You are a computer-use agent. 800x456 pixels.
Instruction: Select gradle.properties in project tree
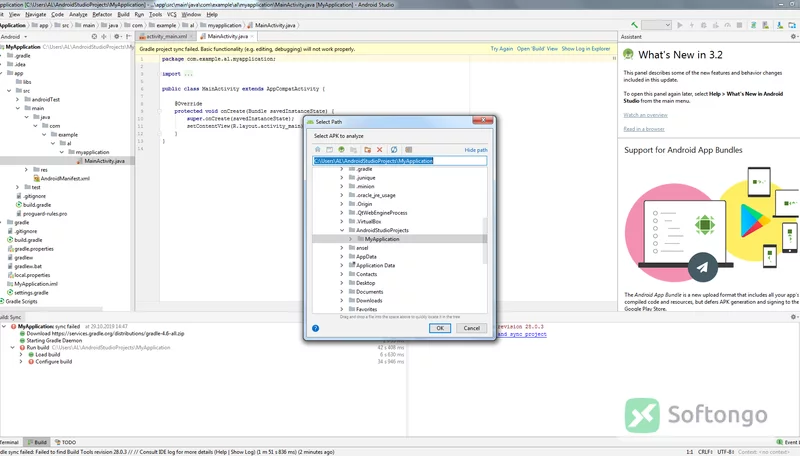[30, 249]
